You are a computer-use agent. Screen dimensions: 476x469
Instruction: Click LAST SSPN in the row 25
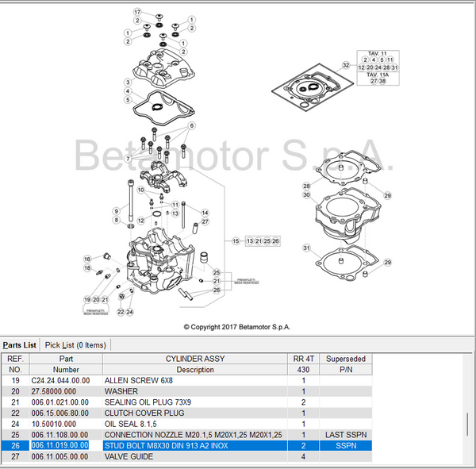tap(346, 435)
